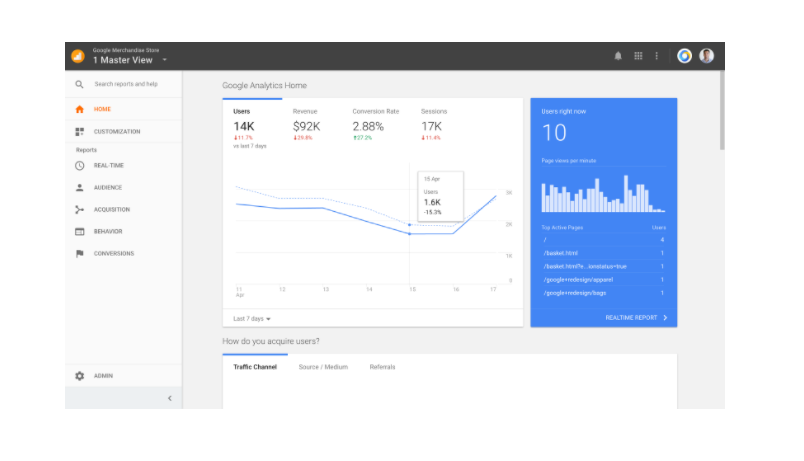Click the How do you acquire users? heading
804x461 pixels.
pyautogui.click(x=271, y=342)
